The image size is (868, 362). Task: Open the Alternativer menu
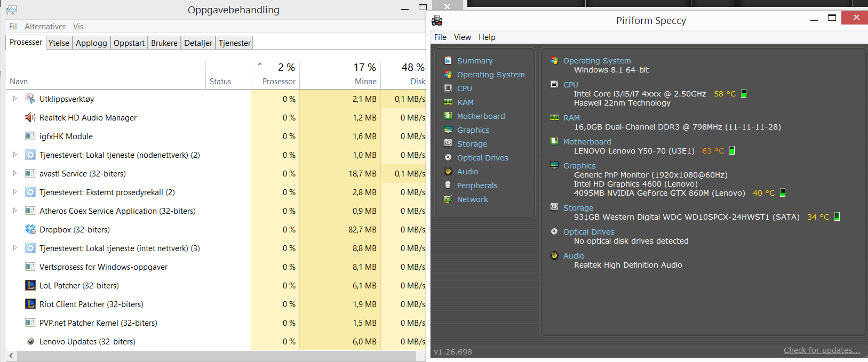click(x=45, y=27)
